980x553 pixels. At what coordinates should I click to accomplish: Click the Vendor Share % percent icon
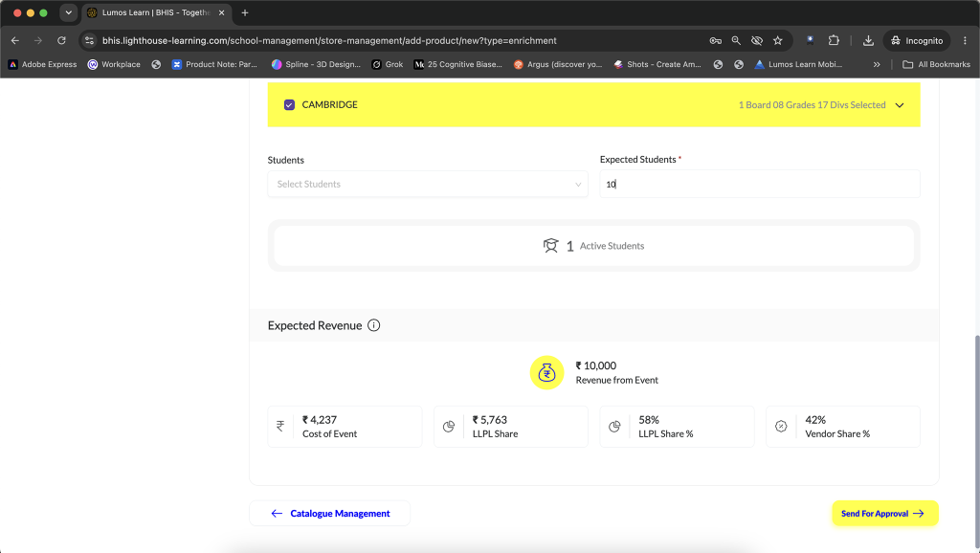pyautogui.click(x=781, y=426)
